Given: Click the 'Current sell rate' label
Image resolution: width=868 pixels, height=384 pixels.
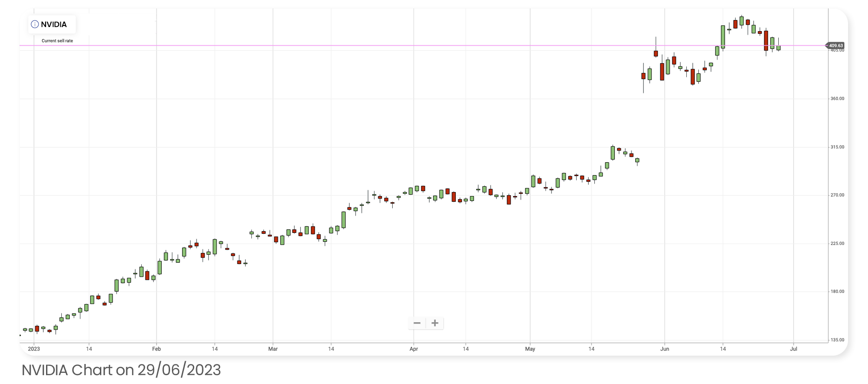Looking at the screenshot, I should click(x=57, y=41).
